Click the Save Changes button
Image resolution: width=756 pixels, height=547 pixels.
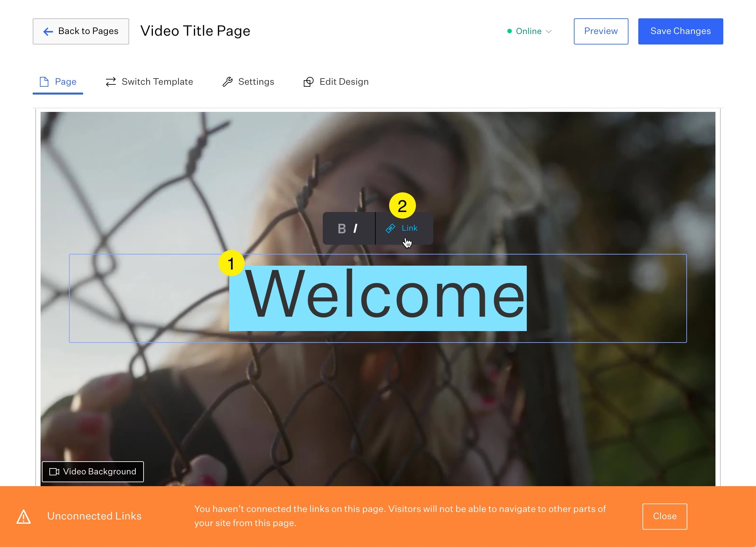[681, 31]
